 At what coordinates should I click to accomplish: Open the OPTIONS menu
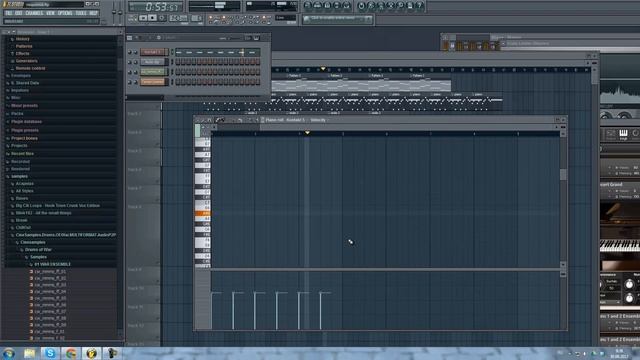[x=65, y=13]
